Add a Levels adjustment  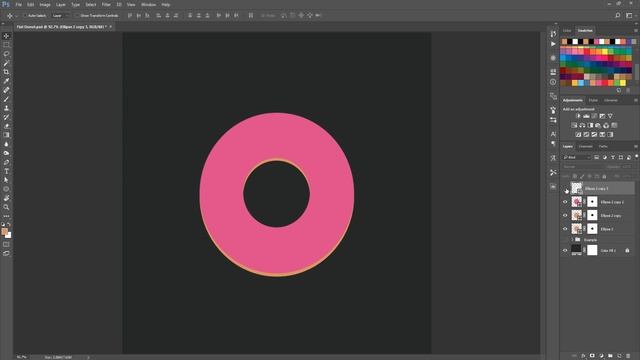[586, 116]
